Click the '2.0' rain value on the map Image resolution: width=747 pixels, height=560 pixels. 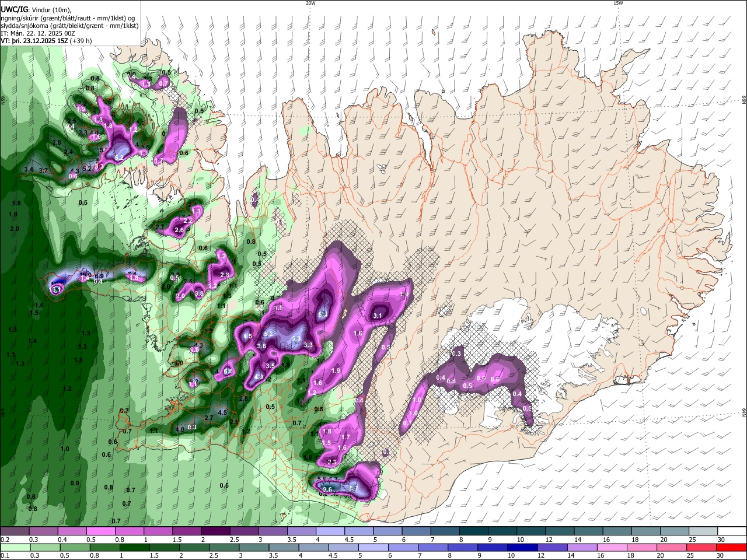point(15,229)
